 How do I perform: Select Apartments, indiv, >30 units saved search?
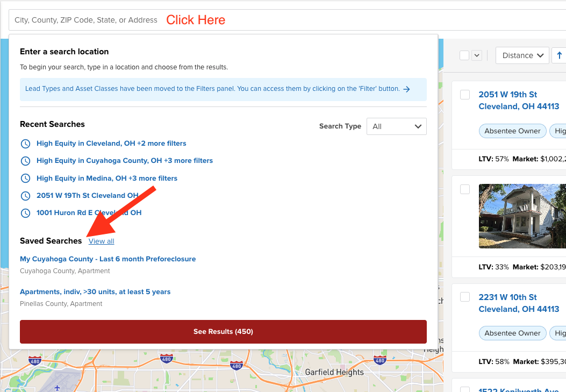click(95, 292)
